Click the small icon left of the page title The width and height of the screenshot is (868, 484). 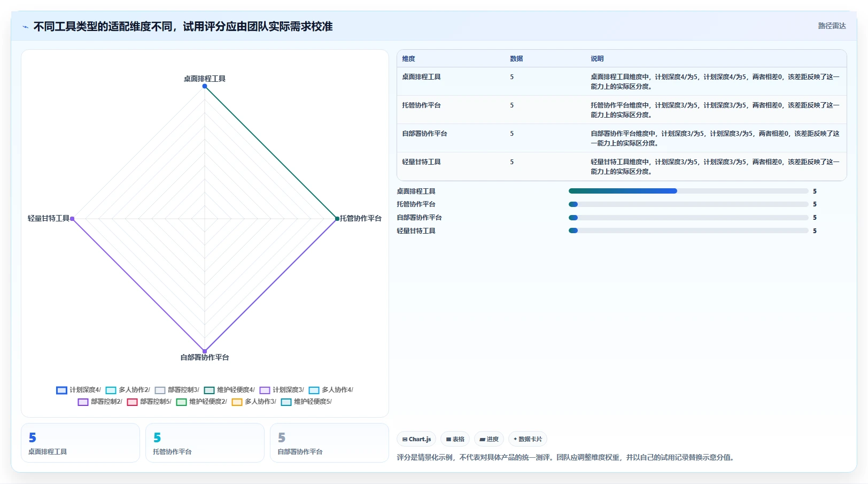[x=25, y=27]
